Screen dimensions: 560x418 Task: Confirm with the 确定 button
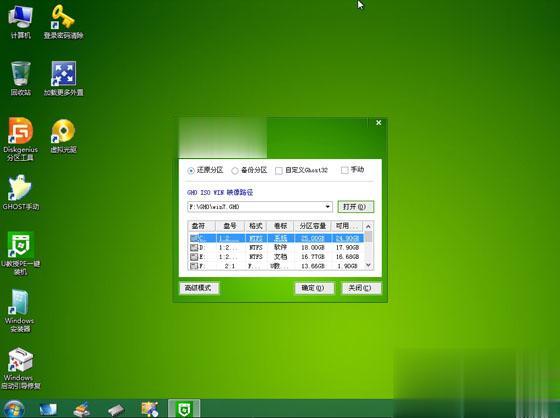(314, 288)
